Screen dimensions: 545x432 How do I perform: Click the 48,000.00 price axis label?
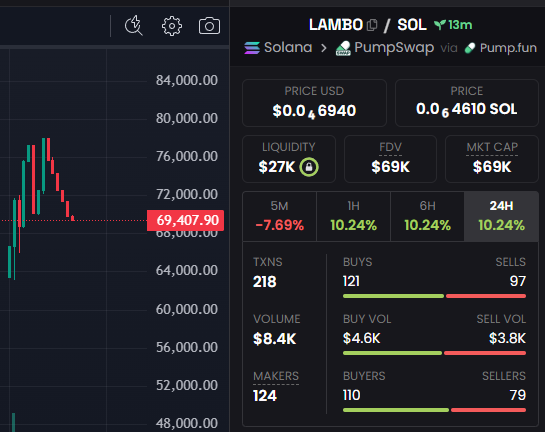pos(187,423)
